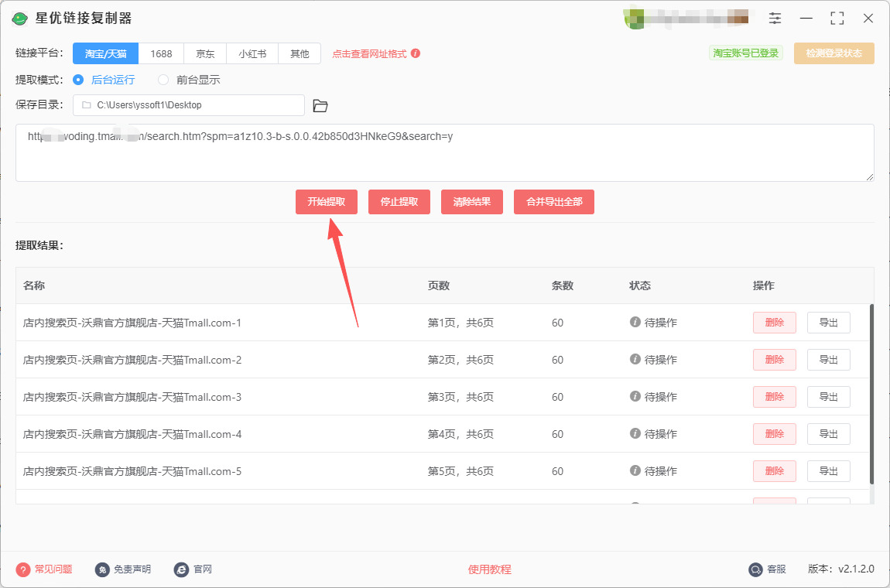The height and width of the screenshot is (588, 890).
Task: Delete the Tmall.com-2 result row
Action: (x=774, y=360)
